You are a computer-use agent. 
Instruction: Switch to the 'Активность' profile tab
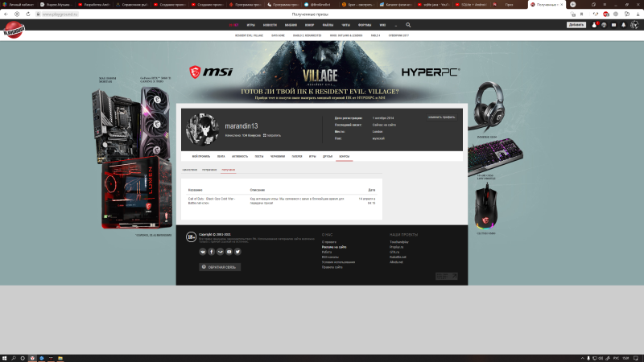click(x=240, y=156)
